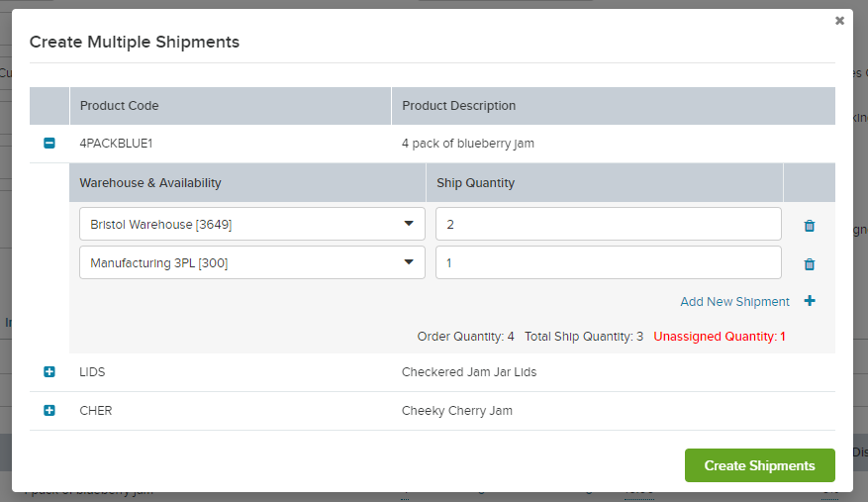The height and width of the screenshot is (502, 868).
Task: Collapse the 4PACKBLUE1 product row
Action: tap(49, 144)
